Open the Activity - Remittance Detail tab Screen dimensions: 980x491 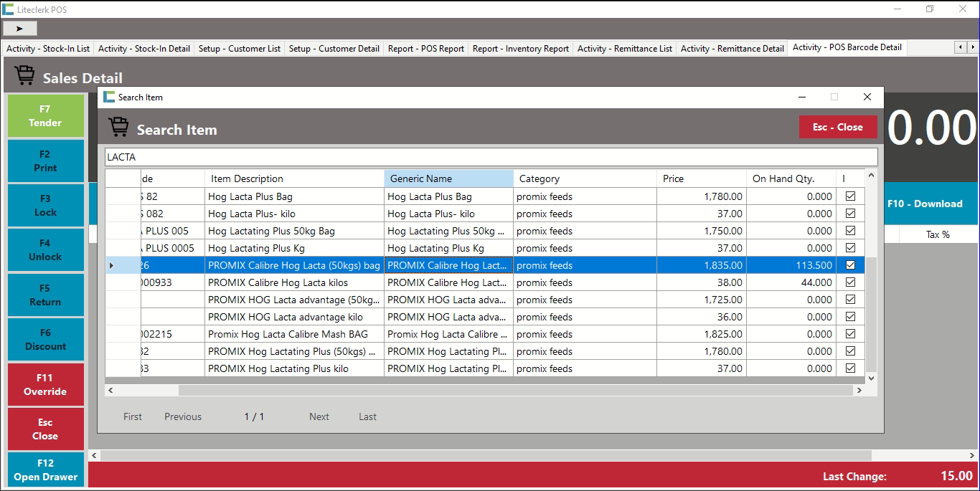click(732, 48)
